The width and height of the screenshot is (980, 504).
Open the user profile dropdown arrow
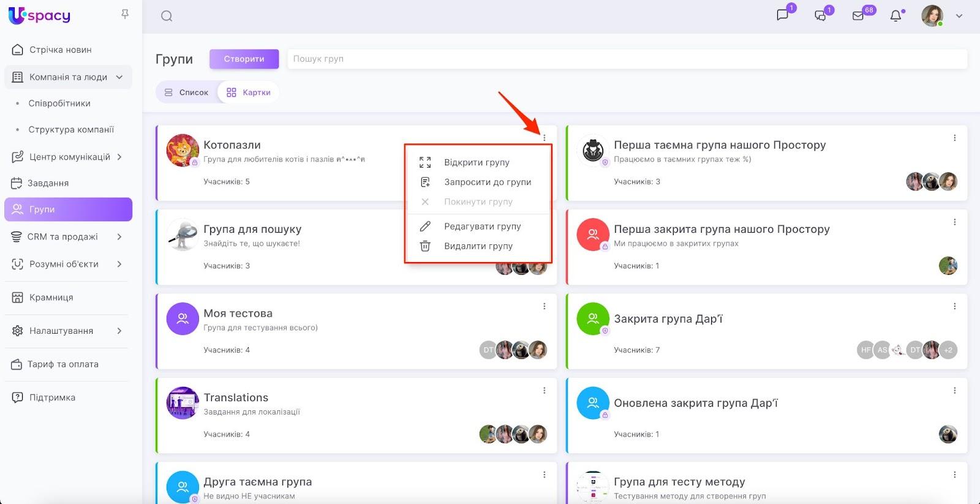click(959, 16)
